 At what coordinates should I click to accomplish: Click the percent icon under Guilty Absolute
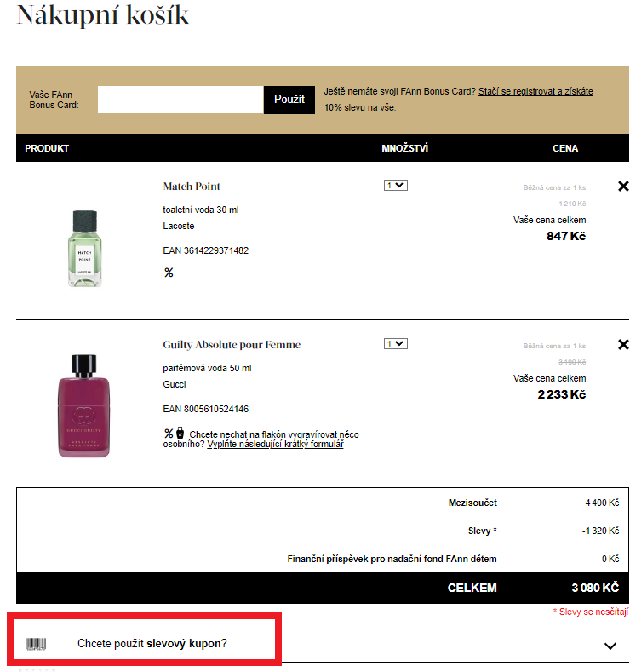point(169,433)
